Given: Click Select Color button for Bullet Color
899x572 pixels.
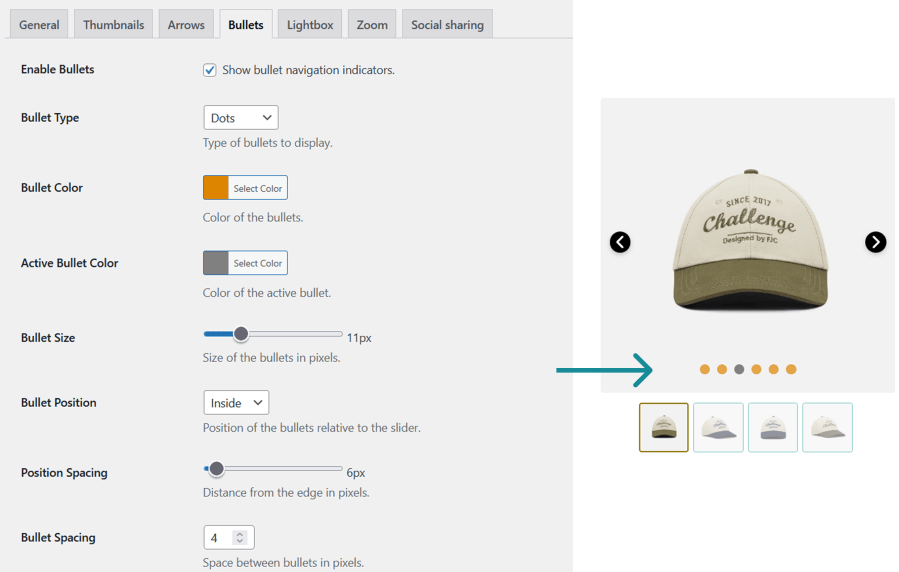Looking at the screenshot, I should [257, 188].
